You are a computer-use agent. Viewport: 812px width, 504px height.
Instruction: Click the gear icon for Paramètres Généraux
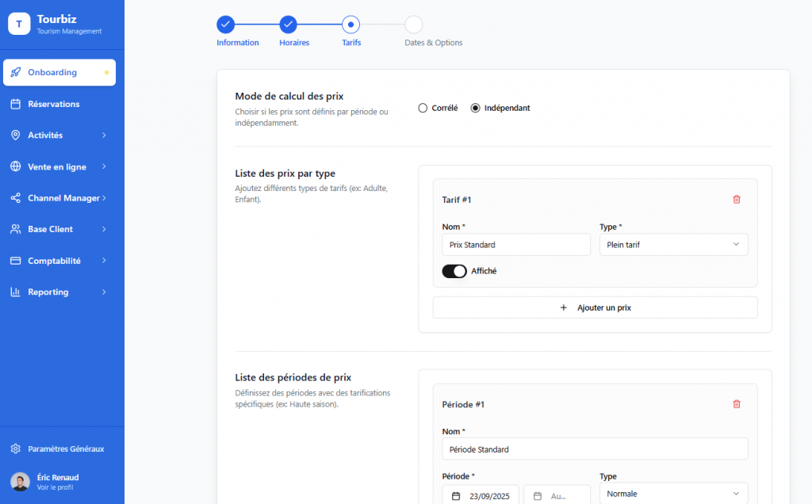coord(15,449)
